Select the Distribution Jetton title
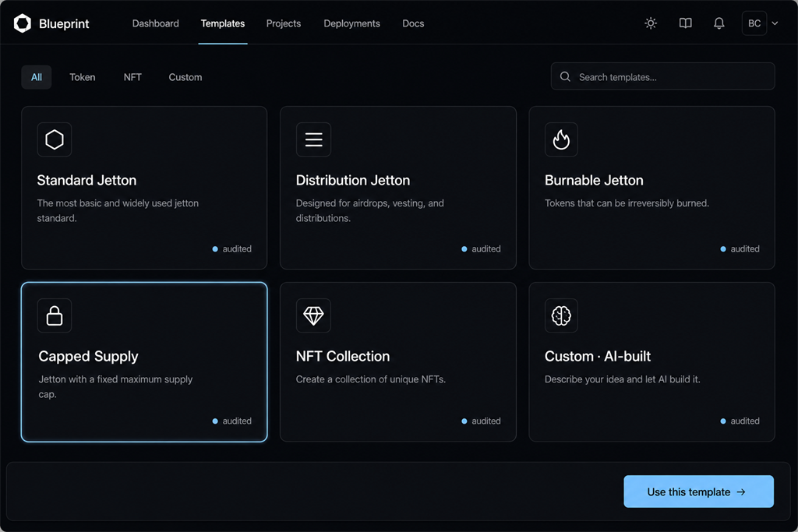The height and width of the screenshot is (532, 798). (x=353, y=180)
